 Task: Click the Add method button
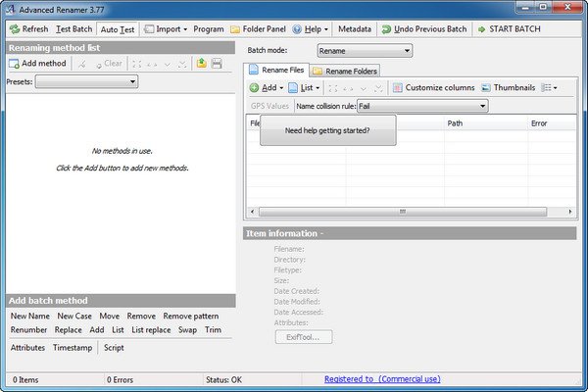(37, 64)
